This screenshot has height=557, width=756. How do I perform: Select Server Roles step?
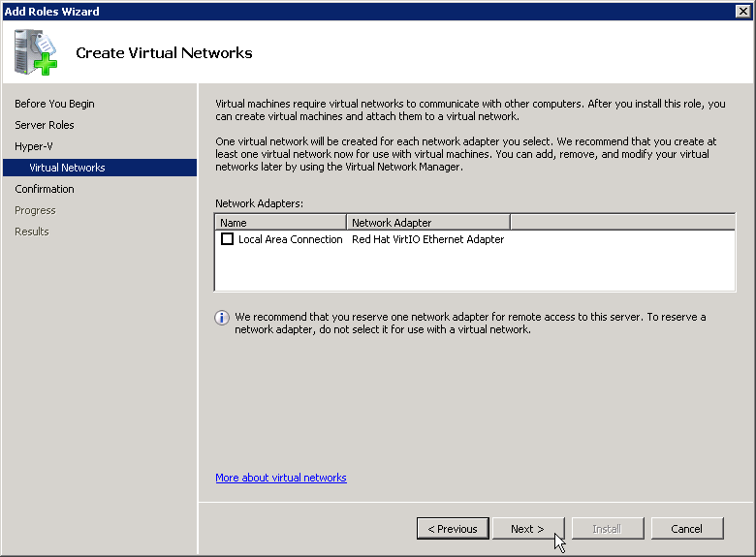[45, 125]
